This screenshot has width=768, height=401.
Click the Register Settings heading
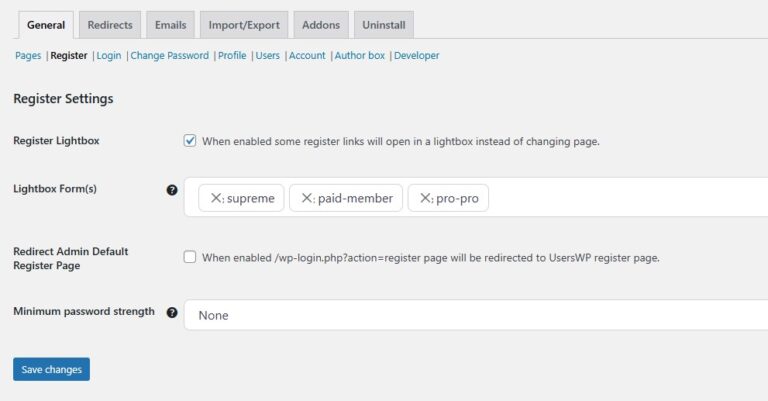63,98
